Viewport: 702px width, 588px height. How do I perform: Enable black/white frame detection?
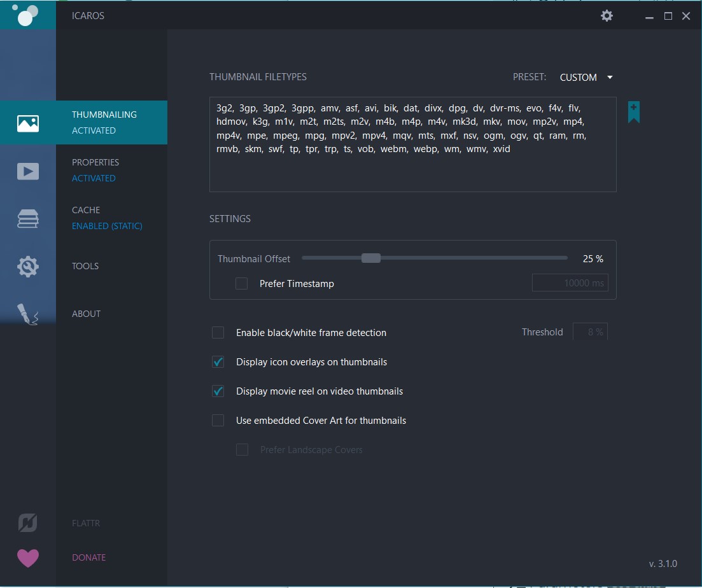click(218, 332)
